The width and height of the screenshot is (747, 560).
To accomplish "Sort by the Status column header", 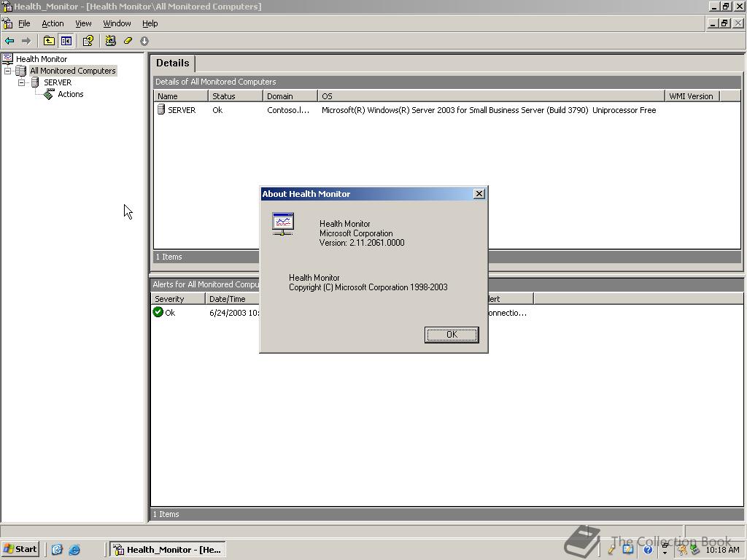I will point(236,96).
